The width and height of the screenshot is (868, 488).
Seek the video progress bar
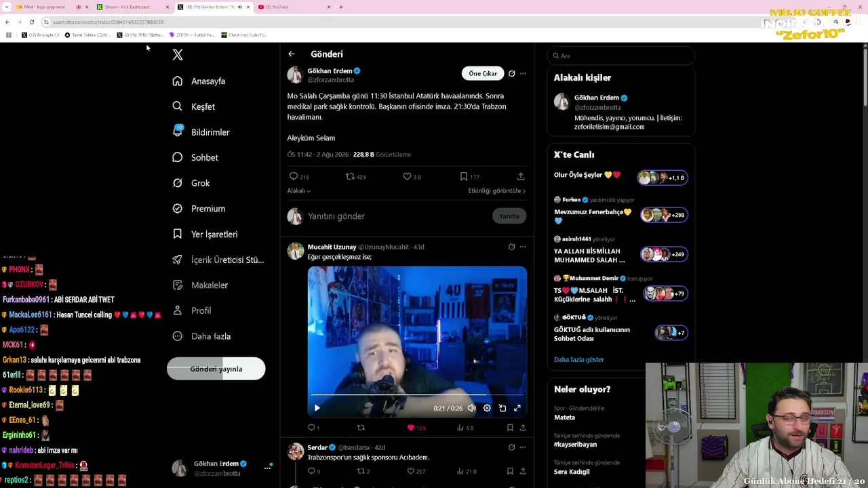point(417,394)
